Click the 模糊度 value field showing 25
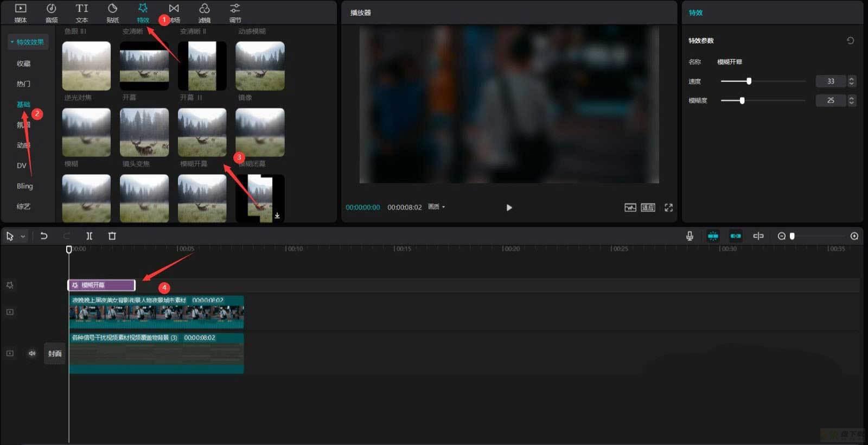 [x=831, y=100]
